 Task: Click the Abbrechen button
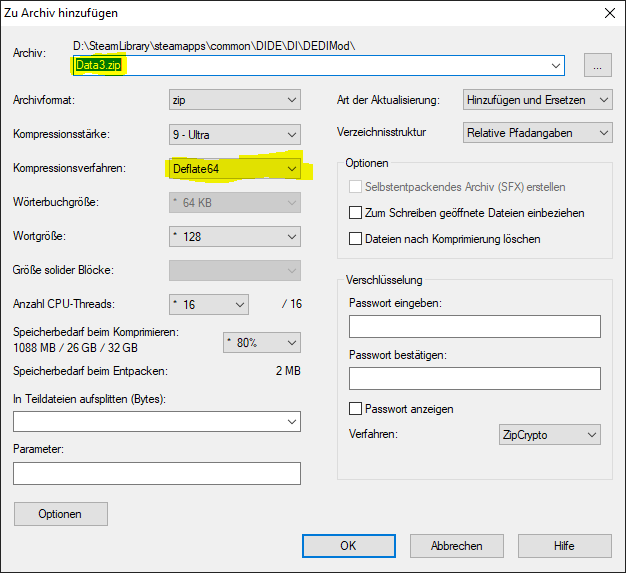(x=457, y=546)
